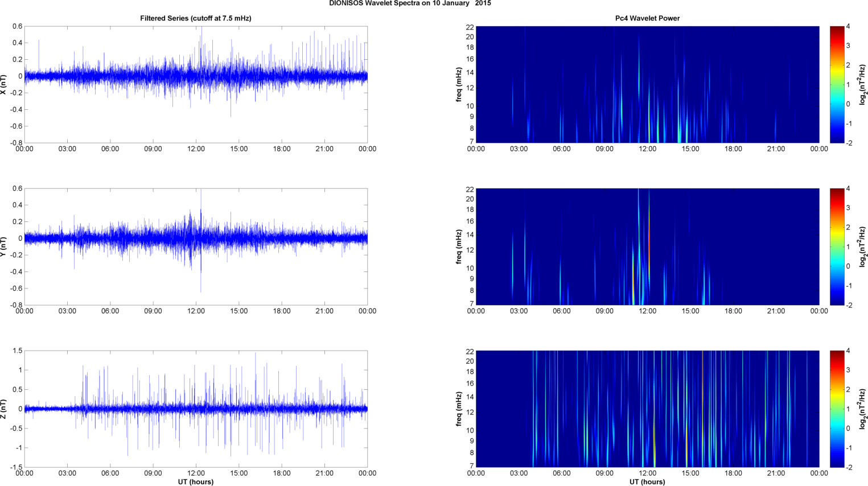The image size is (868, 486).
Task: Open the Z component wavelet power spectrogram
Action: pyautogui.click(x=647, y=409)
